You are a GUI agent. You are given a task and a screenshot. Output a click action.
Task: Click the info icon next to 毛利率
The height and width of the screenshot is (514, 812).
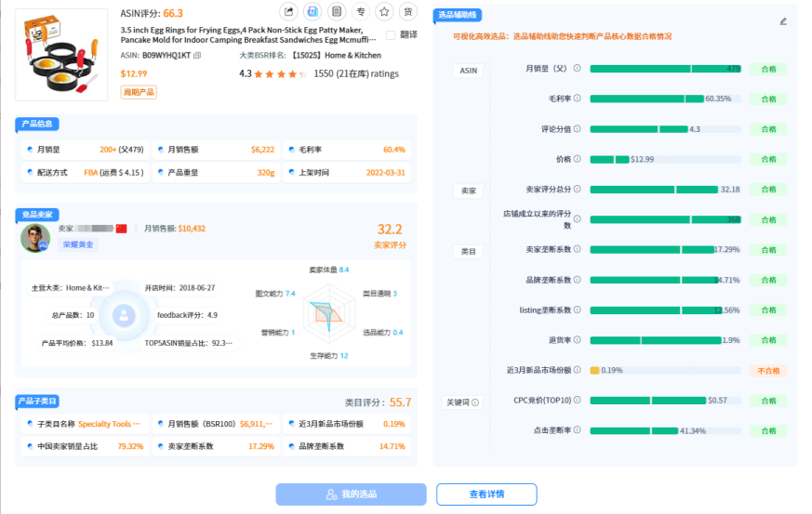click(578, 99)
